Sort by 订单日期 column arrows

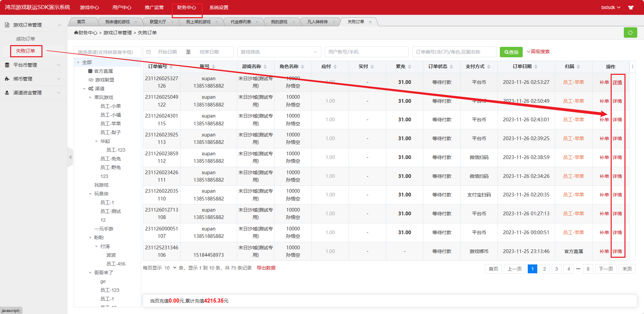[x=536, y=67]
